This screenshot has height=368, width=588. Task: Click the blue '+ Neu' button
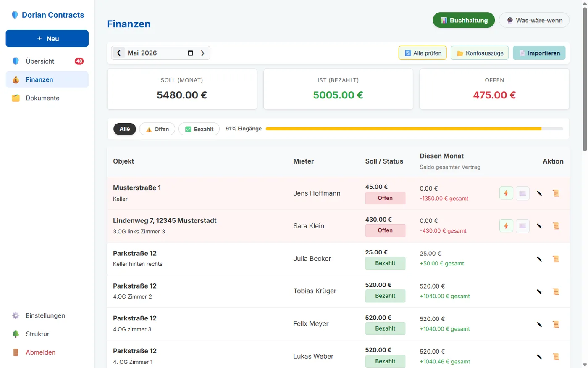(47, 39)
